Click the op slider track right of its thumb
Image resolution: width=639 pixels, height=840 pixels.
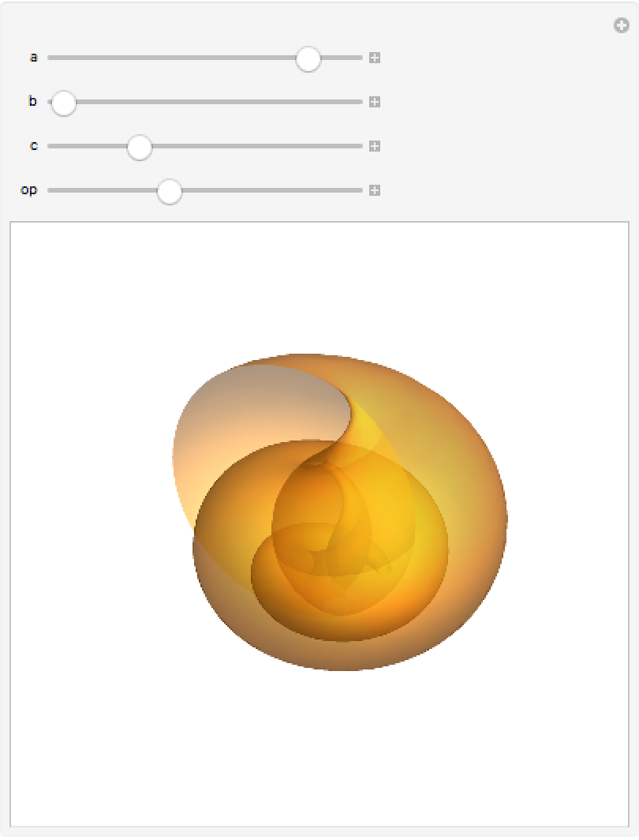tap(272, 190)
